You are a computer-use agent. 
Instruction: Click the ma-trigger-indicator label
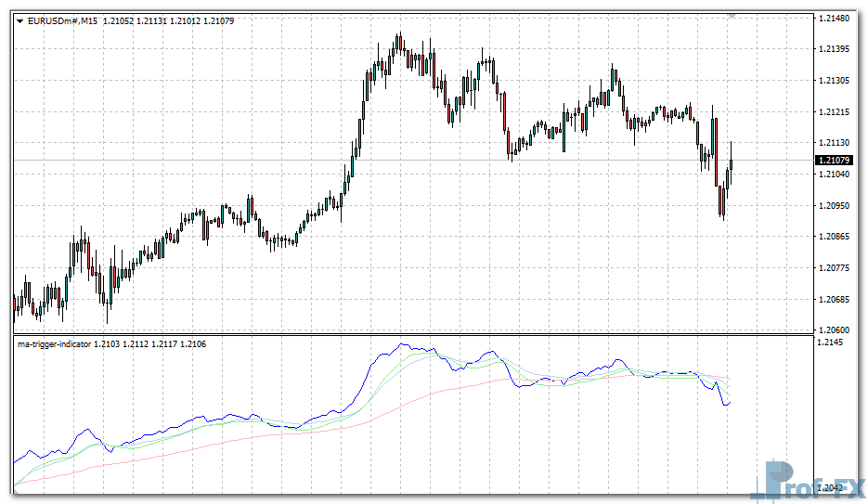tap(55, 344)
